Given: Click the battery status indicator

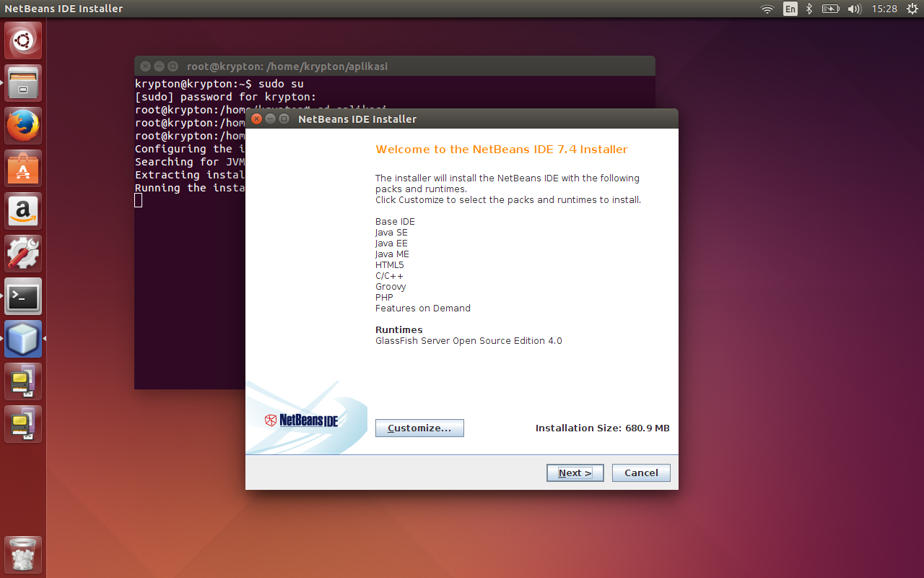Looking at the screenshot, I should 830,9.
